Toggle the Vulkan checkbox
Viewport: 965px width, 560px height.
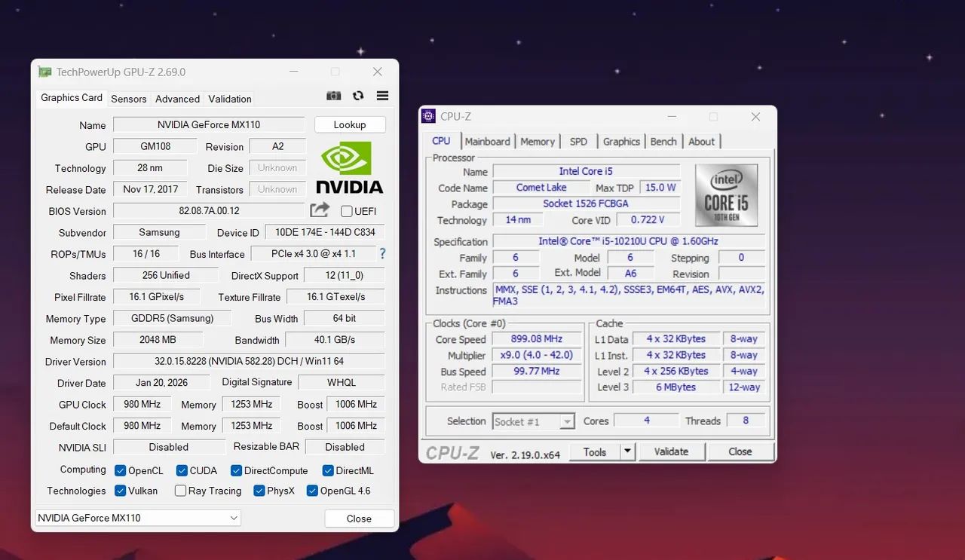[x=120, y=491]
